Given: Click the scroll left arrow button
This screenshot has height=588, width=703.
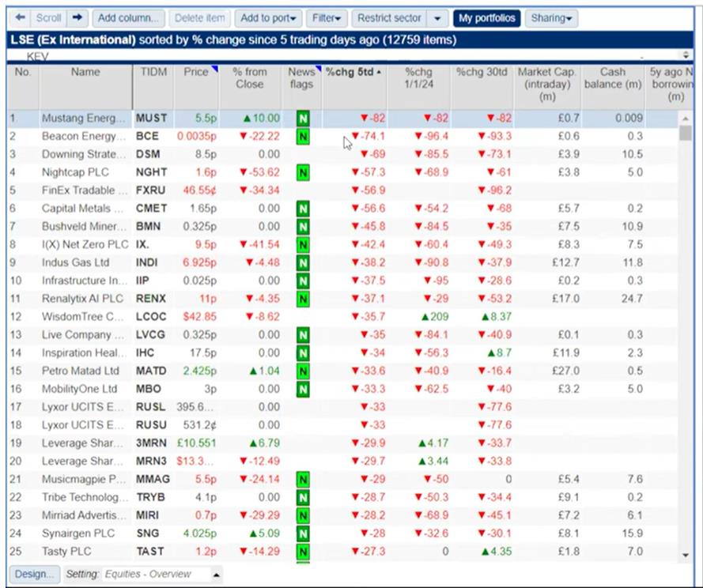Looking at the screenshot, I should (x=20, y=18).
